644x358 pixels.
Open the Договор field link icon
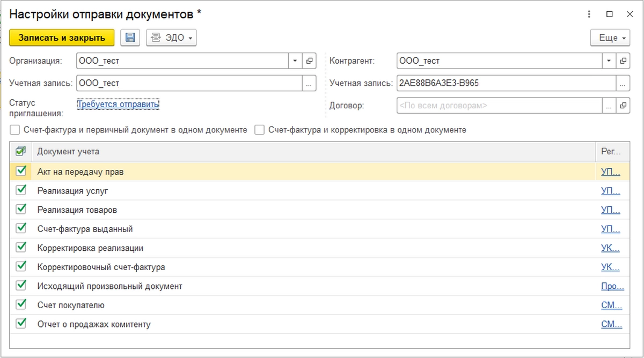[x=623, y=106]
